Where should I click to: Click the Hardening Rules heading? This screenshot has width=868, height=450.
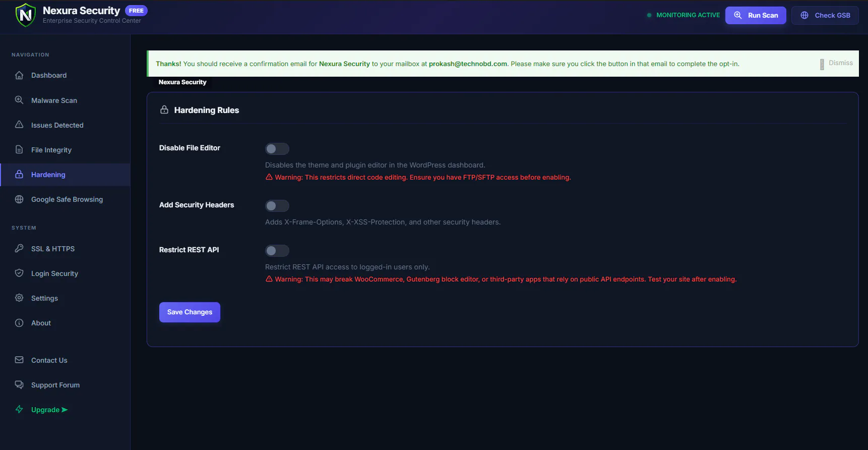(x=207, y=110)
